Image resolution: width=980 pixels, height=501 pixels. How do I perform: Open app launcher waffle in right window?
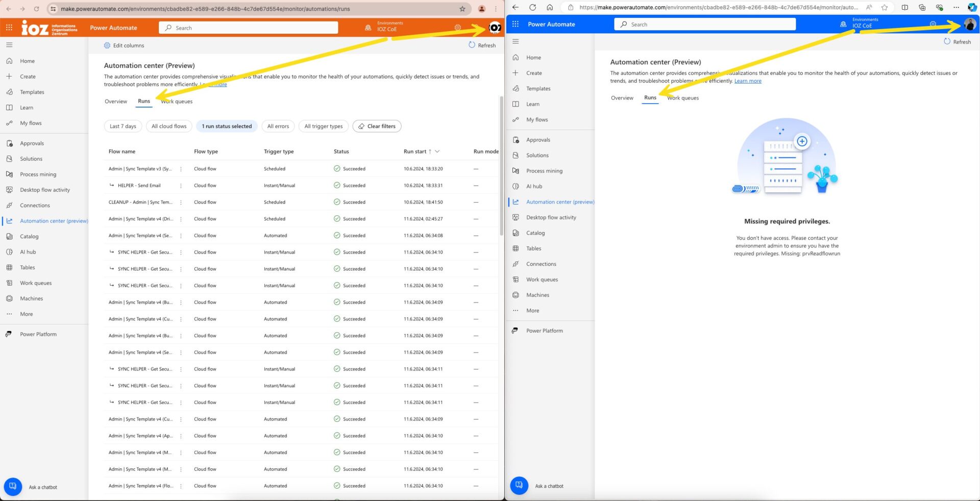516,24
